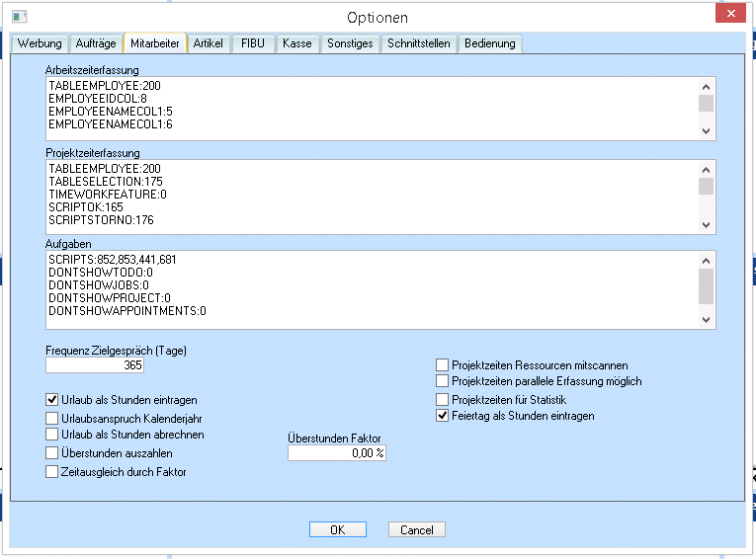756x559 pixels.
Task: Go to the FIBU tab
Action: (253, 43)
